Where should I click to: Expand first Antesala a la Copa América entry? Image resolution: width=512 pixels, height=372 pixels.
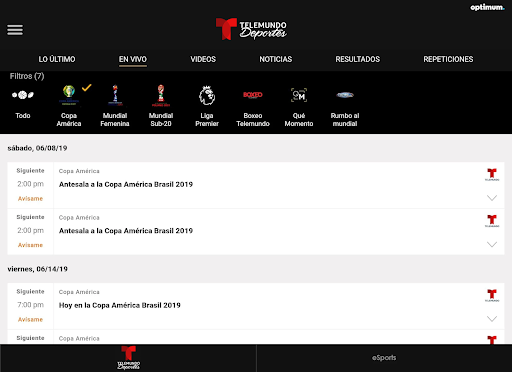pyautogui.click(x=492, y=198)
